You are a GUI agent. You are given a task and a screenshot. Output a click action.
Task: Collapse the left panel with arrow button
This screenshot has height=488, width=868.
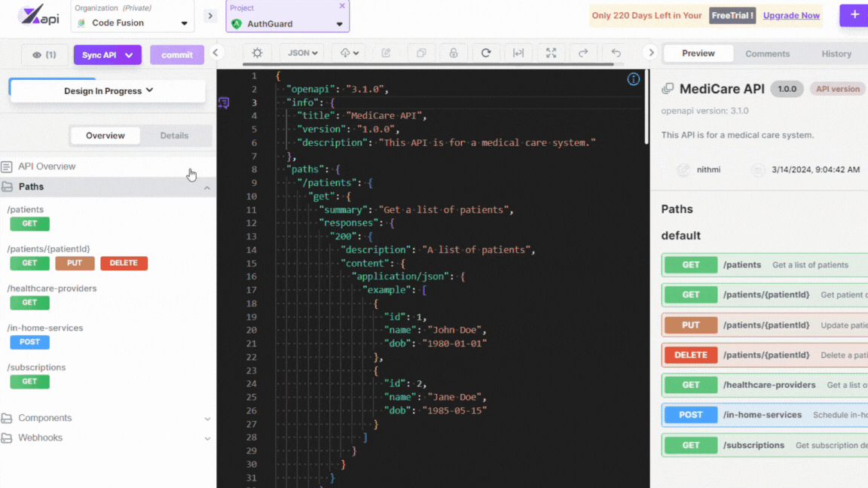coord(215,53)
